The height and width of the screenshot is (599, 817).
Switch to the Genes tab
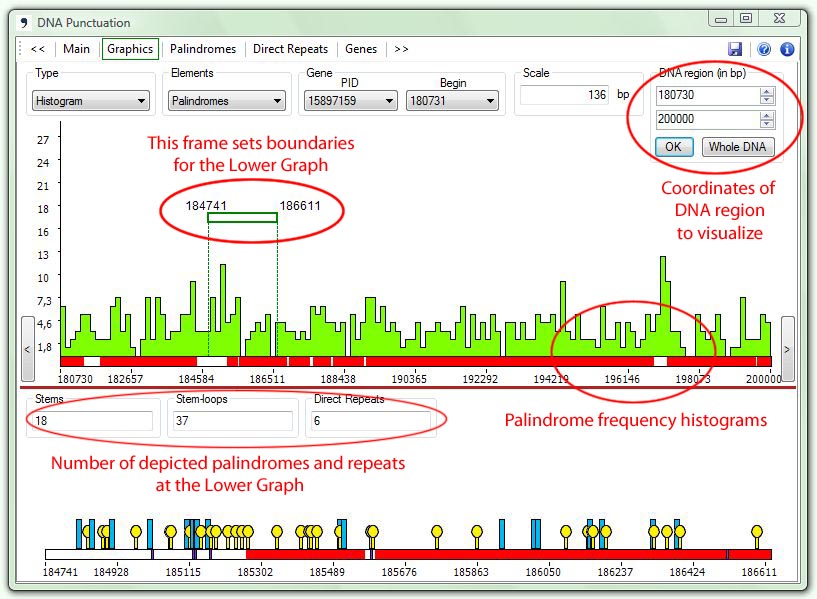[x=361, y=49]
